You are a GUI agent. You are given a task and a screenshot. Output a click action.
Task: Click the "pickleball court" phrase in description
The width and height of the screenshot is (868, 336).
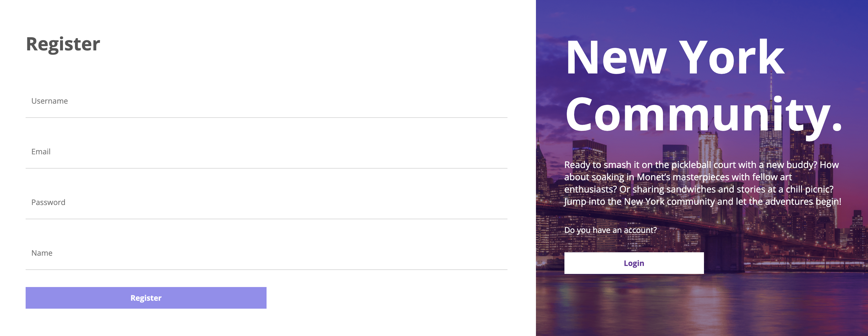point(704,165)
